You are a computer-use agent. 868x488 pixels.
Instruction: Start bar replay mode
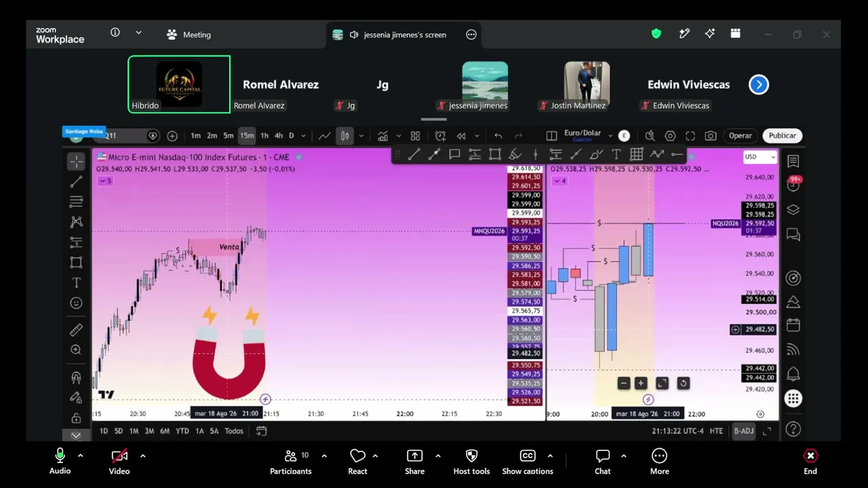(x=461, y=136)
